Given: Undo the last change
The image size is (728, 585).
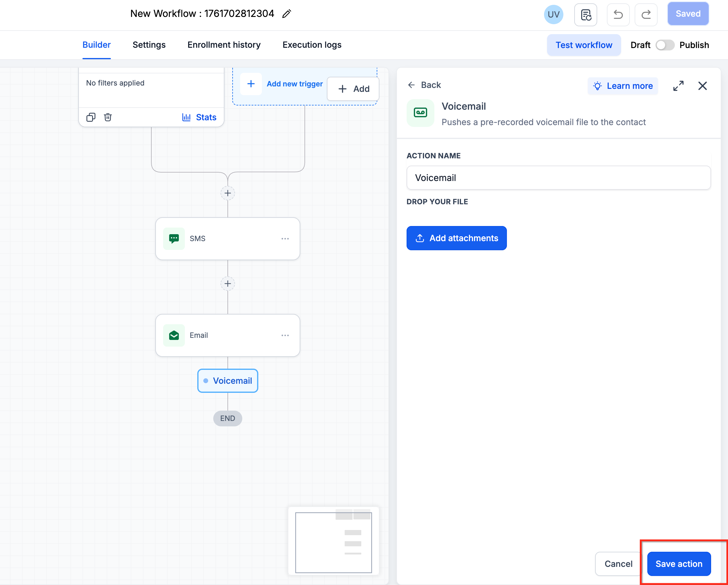Looking at the screenshot, I should (x=618, y=15).
